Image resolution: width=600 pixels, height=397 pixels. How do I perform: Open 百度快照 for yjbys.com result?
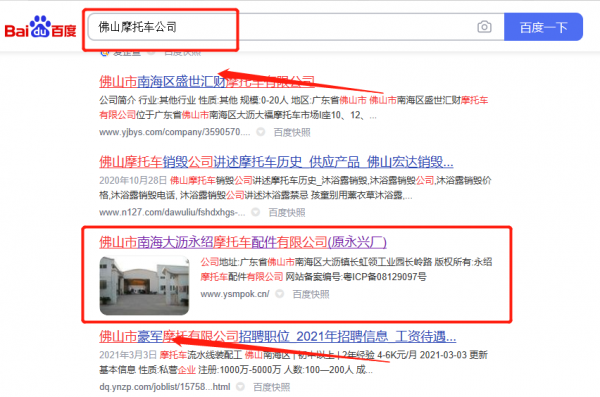[292, 132]
